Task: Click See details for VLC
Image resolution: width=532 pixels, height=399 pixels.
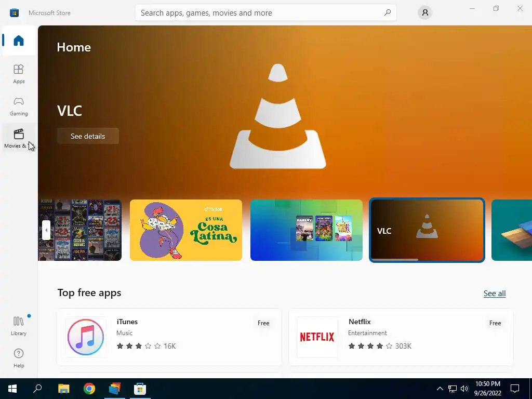Action: pyautogui.click(x=88, y=136)
